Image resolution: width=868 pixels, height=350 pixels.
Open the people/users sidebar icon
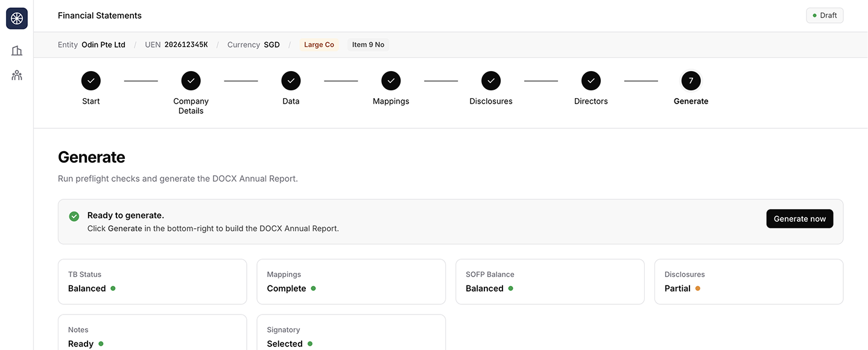(x=17, y=75)
